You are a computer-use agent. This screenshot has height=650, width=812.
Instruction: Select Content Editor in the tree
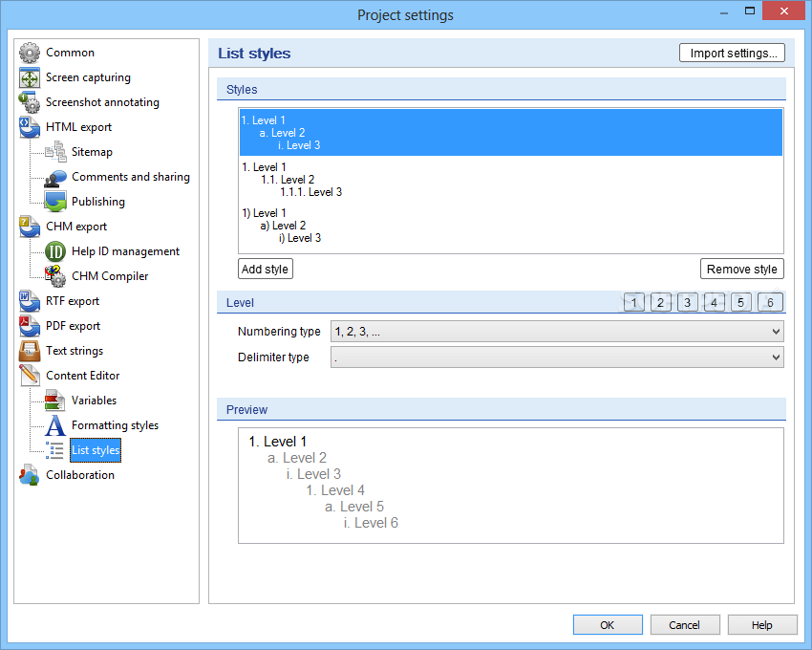coord(82,376)
